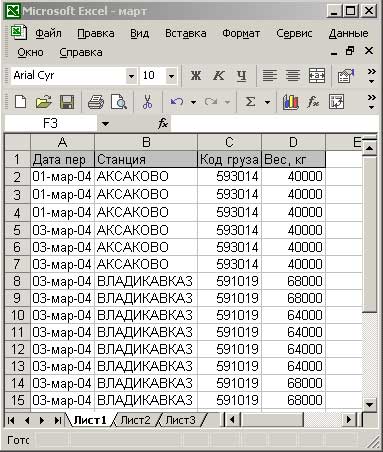Create a new blank workbook
The image size is (383, 452).
coord(20,102)
